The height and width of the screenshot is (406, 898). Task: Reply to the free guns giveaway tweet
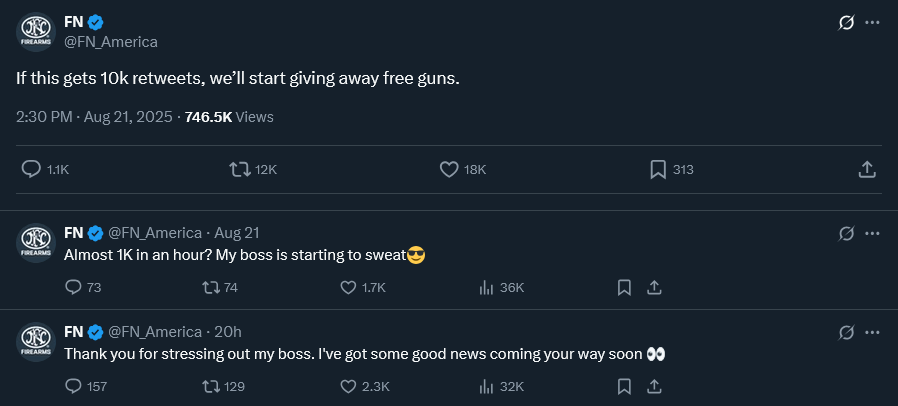(31, 170)
